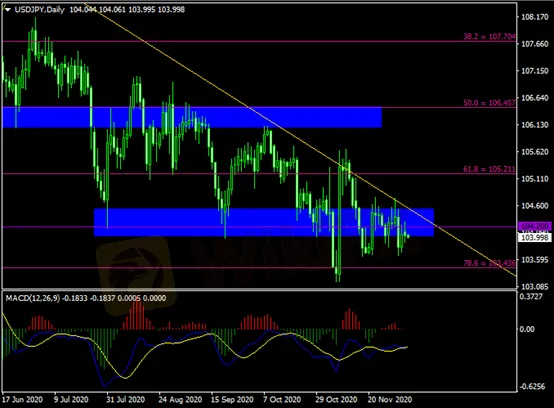Viewport: 554px width, 408px height.
Task: Click the 31 Jul 2020 date marker
Action: click(x=125, y=400)
